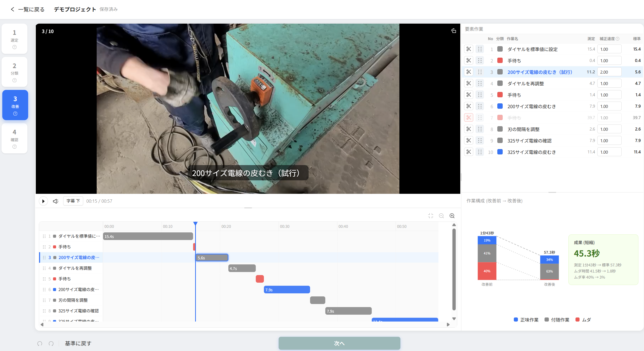Show help for step 3 改善

pos(15,114)
